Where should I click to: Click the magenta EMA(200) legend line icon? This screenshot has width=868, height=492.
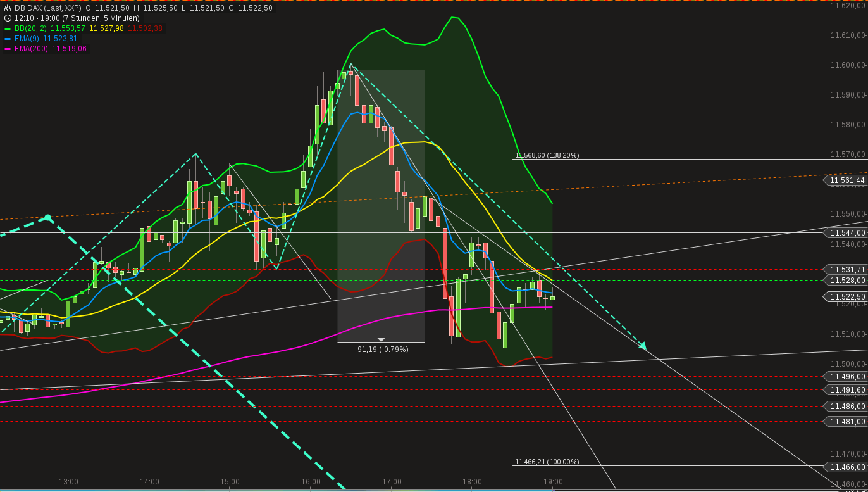click(x=8, y=49)
